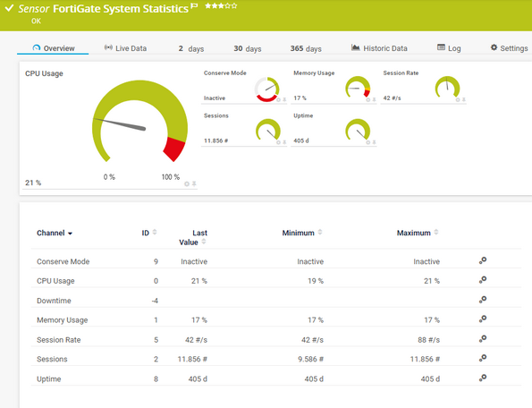Open the Historic Data tab
The width and height of the screenshot is (532, 408).
point(379,48)
